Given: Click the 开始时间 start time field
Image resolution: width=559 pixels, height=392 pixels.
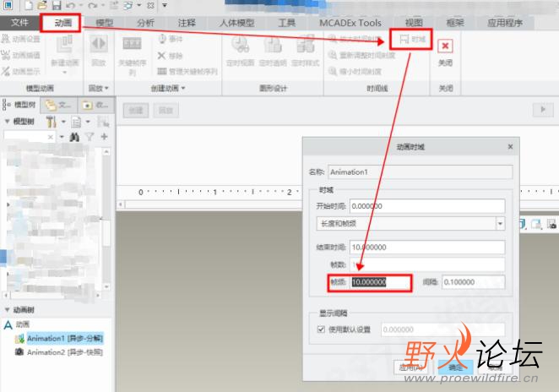Looking at the screenshot, I should pos(427,206).
